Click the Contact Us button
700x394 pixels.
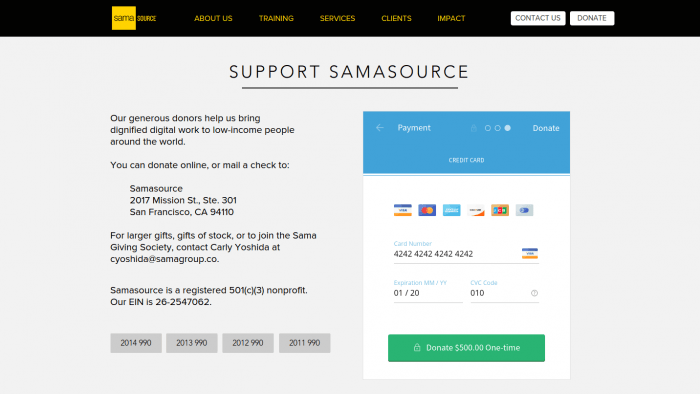click(538, 18)
